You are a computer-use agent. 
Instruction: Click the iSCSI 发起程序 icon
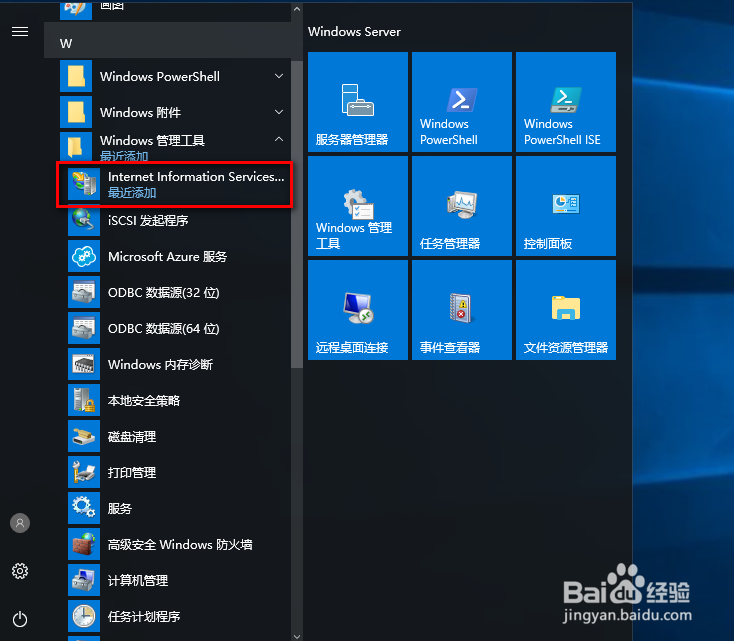point(84,220)
